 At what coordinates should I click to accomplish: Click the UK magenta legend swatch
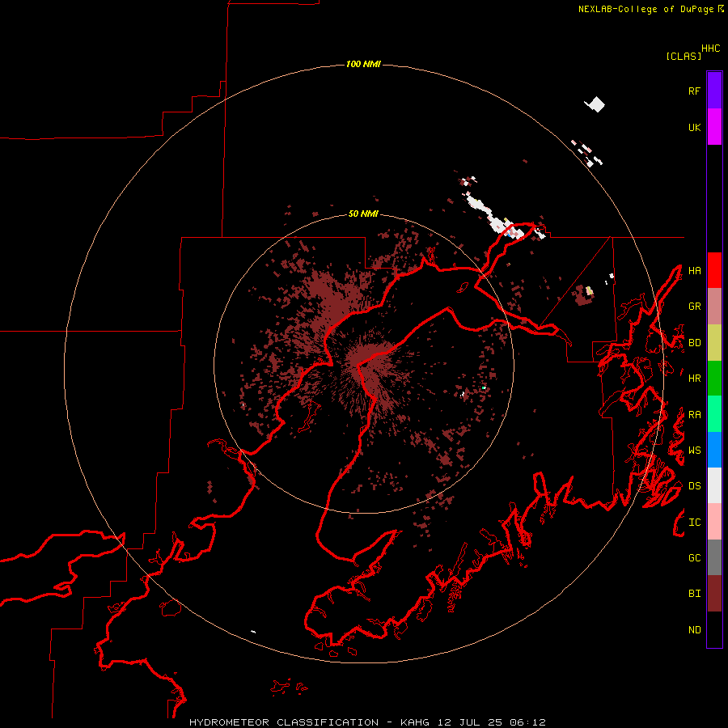[714, 127]
